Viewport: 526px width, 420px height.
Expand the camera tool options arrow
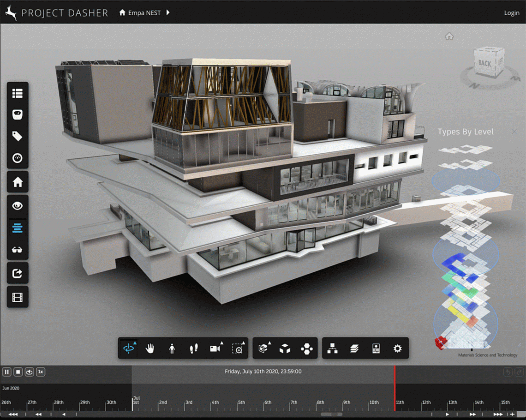[221, 342]
